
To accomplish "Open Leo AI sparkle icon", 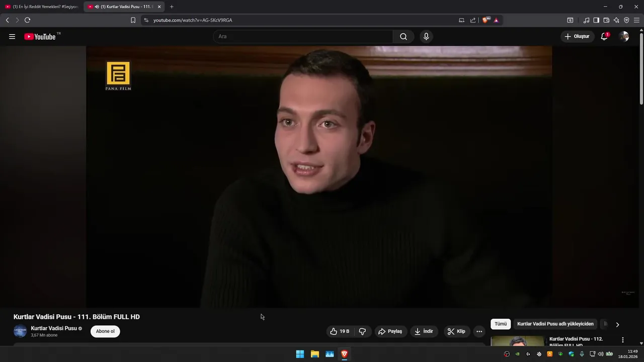I will [616, 20].
